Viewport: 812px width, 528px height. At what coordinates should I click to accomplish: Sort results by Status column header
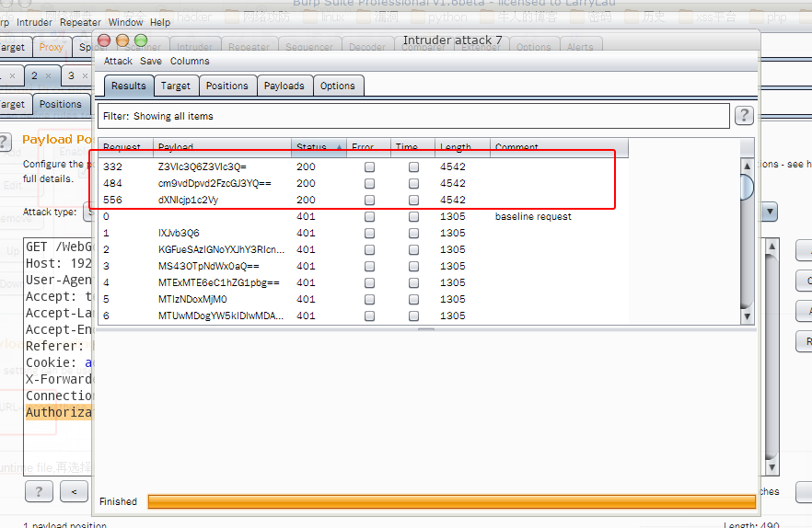pyautogui.click(x=319, y=147)
